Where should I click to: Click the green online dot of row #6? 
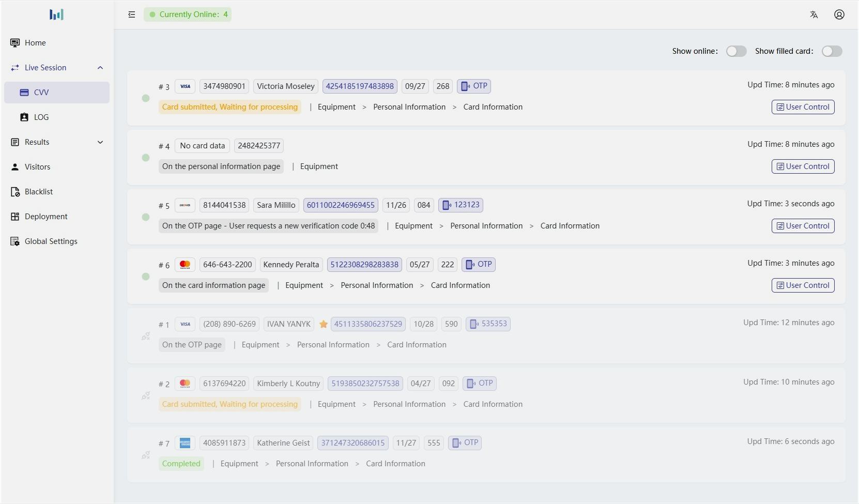[x=146, y=277]
